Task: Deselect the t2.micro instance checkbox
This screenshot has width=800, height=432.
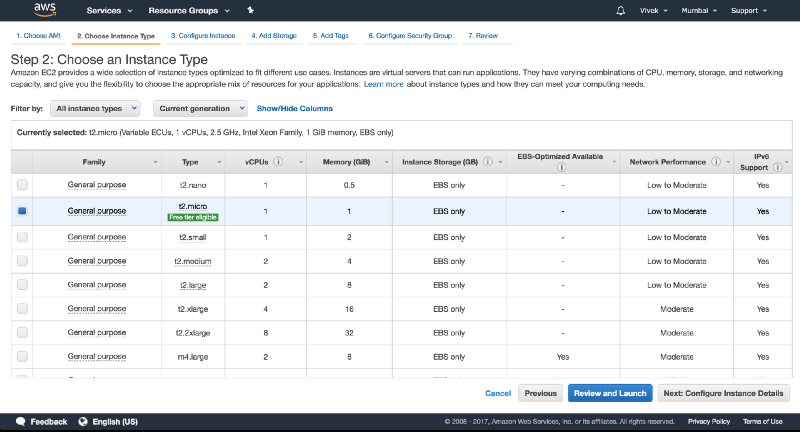Action: pyautogui.click(x=22, y=211)
